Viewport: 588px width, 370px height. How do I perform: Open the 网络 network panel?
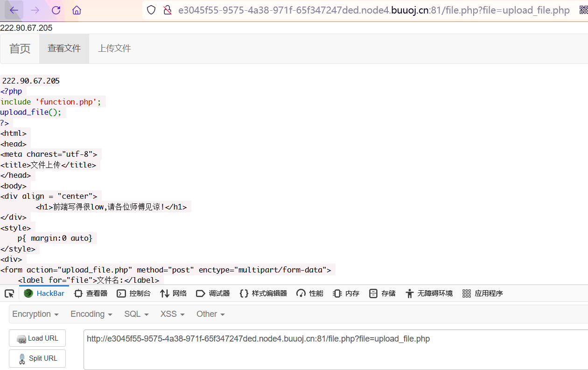click(x=173, y=293)
